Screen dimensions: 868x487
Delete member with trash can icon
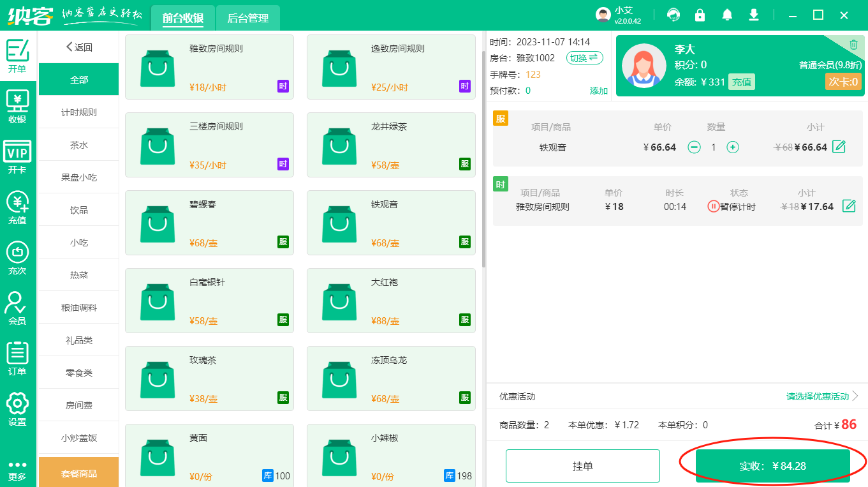pyautogui.click(x=853, y=45)
